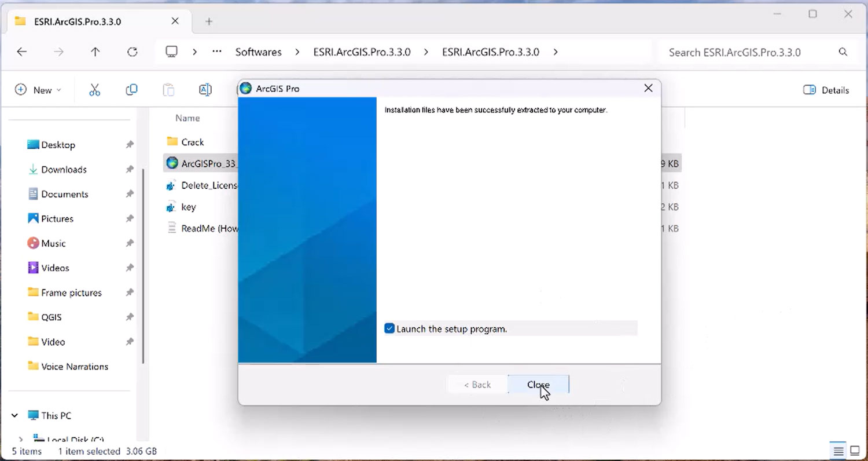Expand the This PC tree node

(x=15, y=416)
